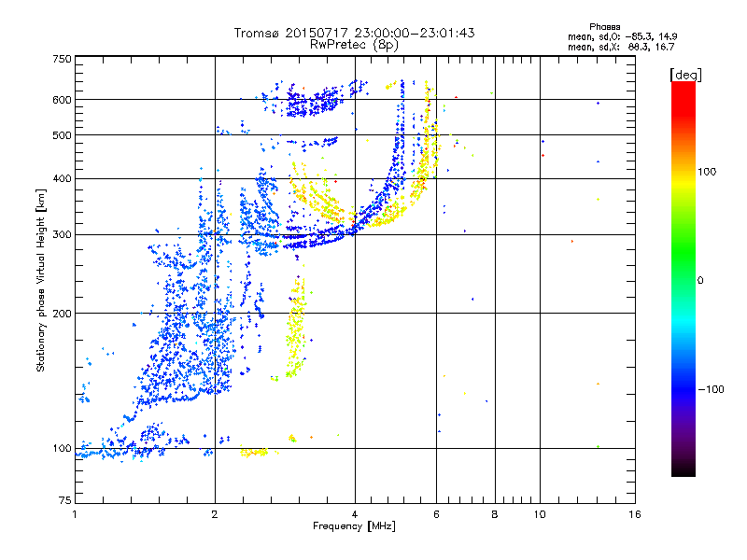Click the y-axis tick label "300"
Screen dimensions: 747x560
(62, 234)
